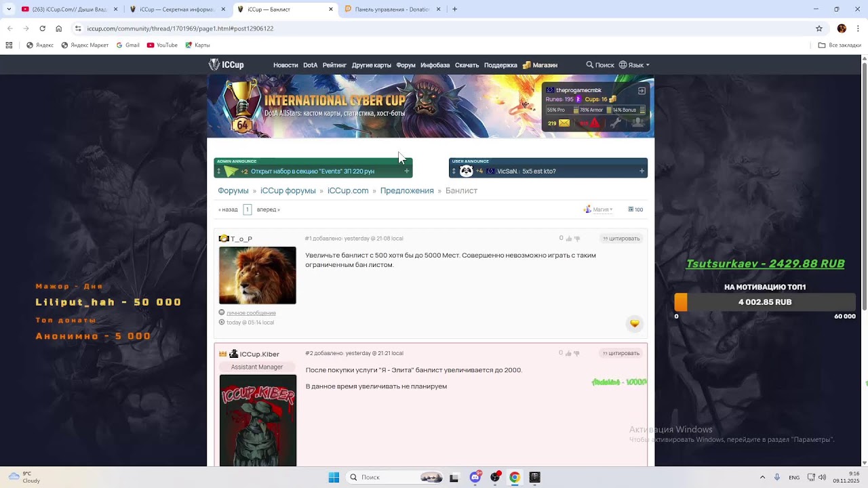Image resolution: width=868 pixels, height=488 pixels.
Task: Open the Chrome three-dot menu
Action: pos(858,28)
